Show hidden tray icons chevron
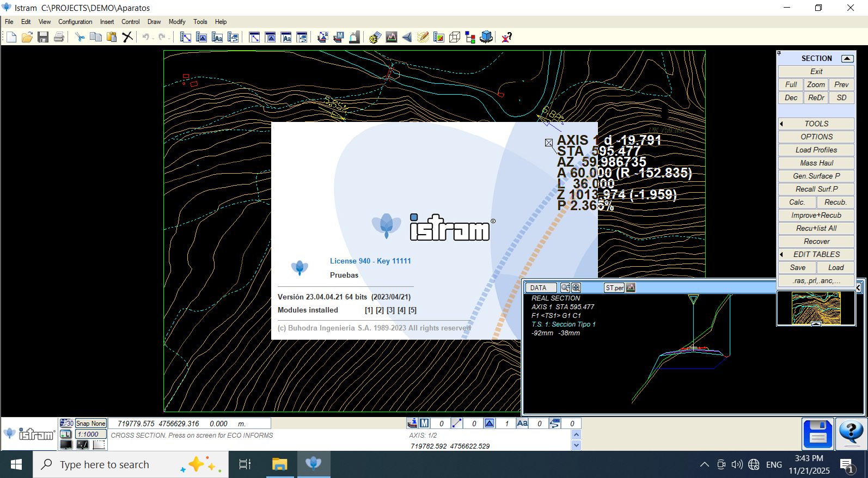 [704, 464]
